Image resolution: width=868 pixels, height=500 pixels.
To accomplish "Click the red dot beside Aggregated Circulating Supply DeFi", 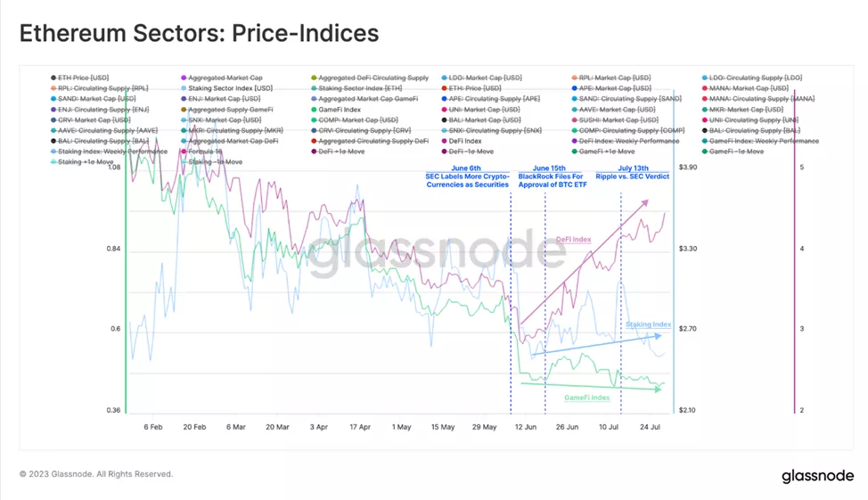I will click(315, 142).
